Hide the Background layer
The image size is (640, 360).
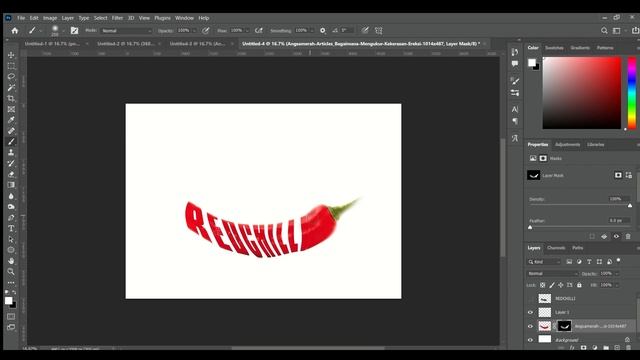tap(531, 340)
